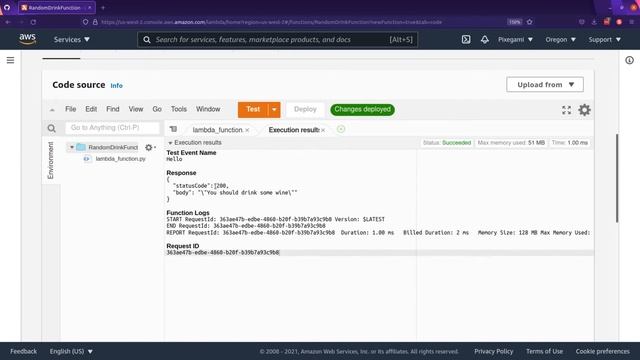The height and width of the screenshot is (360, 640).
Task: Open the RandomDrinkFunction folder gear menu
Action: point(150,147)
